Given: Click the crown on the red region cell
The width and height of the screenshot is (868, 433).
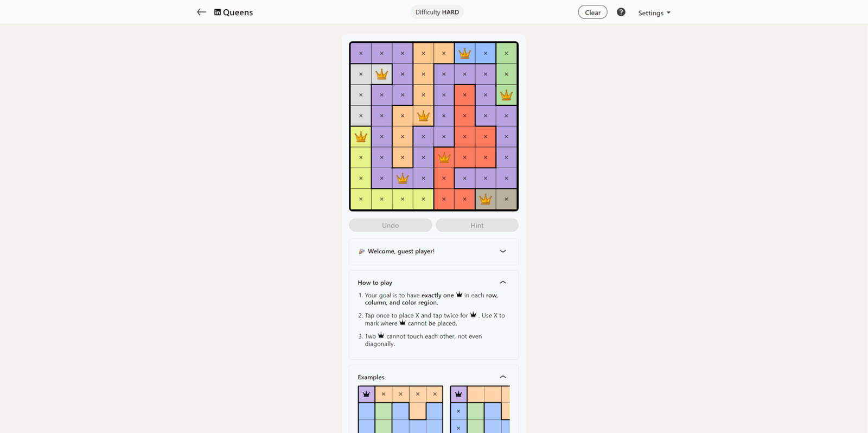Looking at the screenshot, I should (x=444, y=157).
